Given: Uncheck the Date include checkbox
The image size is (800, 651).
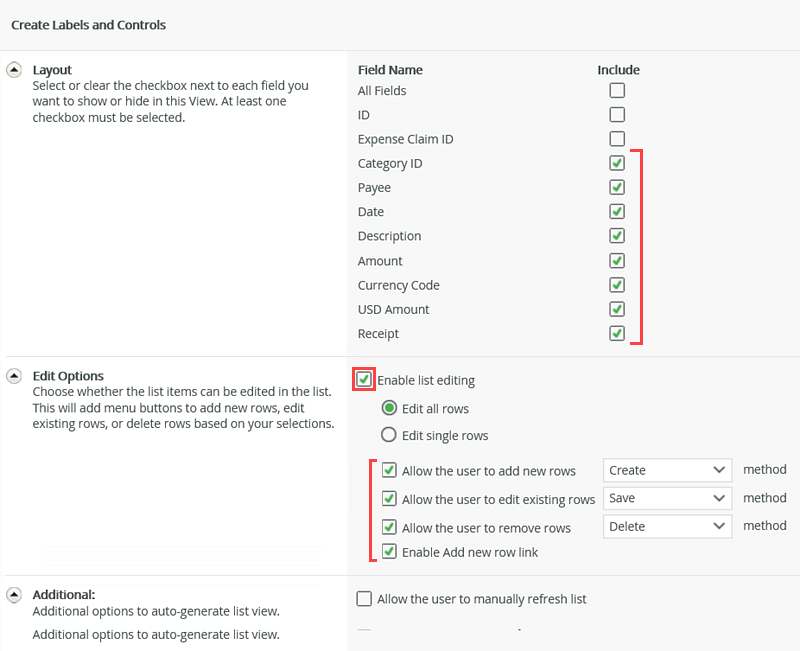Looking at the screenshot, I should (617, 211).
